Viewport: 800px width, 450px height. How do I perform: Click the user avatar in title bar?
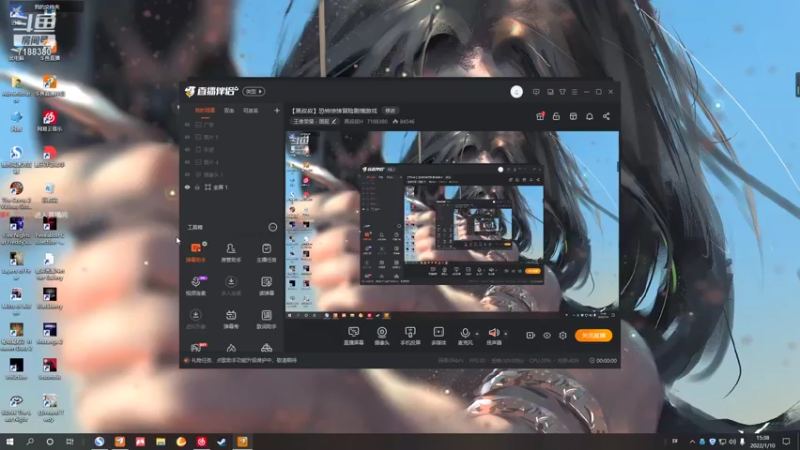point(516,92)
